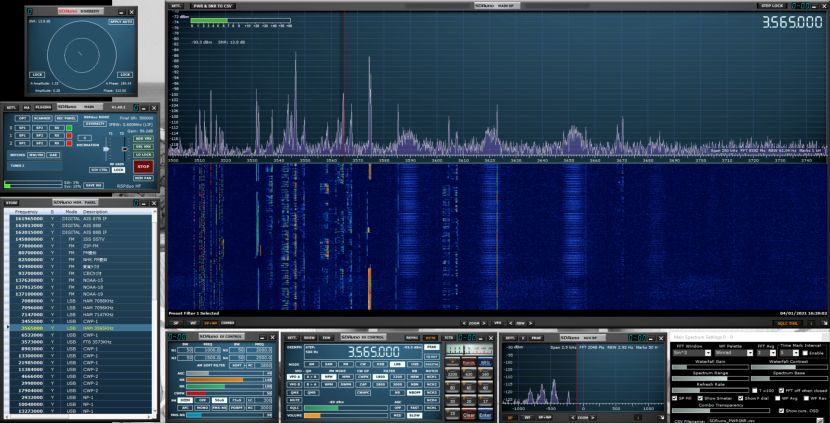The width and height of the screenshot is (830, 423).
Task: Select memory row HAM 7080KHz
Action: point(79,300)
